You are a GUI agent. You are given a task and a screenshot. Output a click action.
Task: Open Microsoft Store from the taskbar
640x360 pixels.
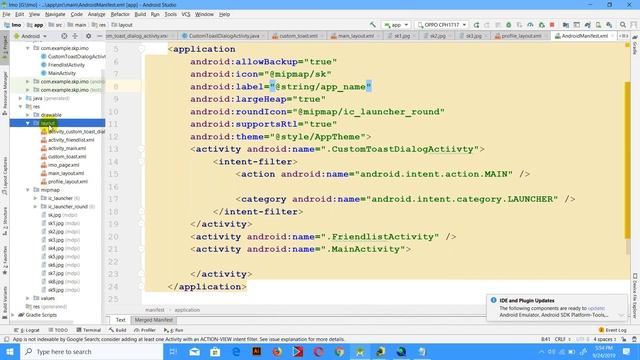(x=215, y=351)
